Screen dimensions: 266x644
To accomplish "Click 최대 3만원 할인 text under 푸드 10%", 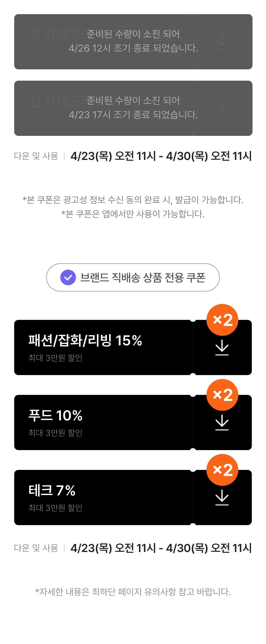I will [x=55, y=433].
